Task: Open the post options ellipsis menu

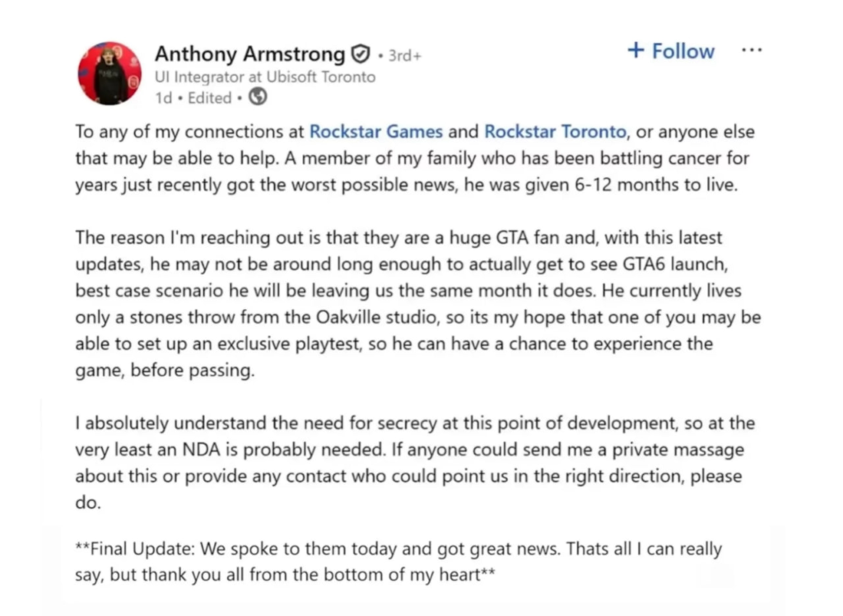Action: click(752, 49)
